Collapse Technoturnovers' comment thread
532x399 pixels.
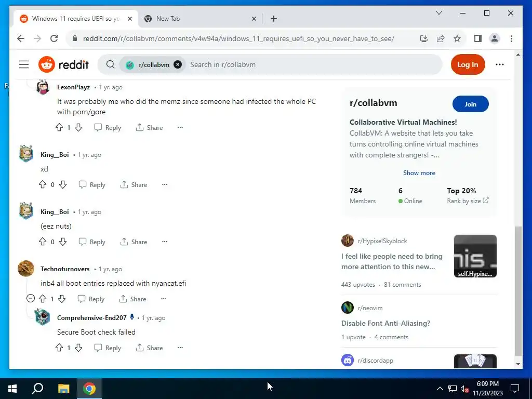click(31, 299)
